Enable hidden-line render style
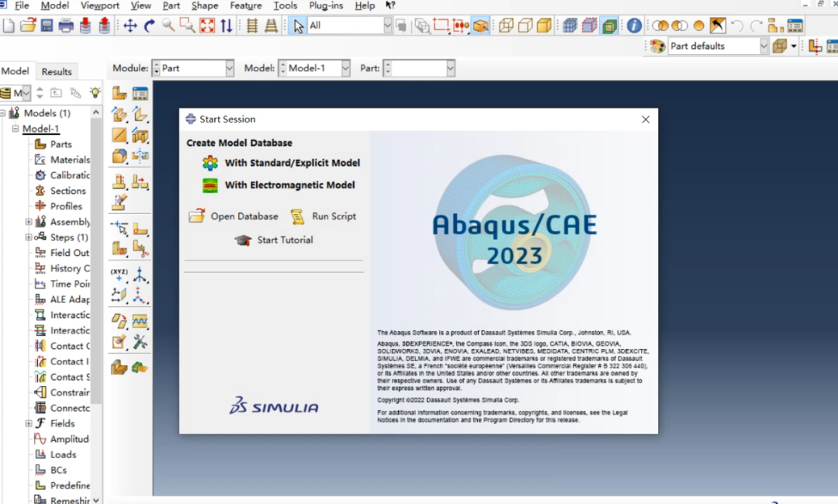 coord(525,26)
